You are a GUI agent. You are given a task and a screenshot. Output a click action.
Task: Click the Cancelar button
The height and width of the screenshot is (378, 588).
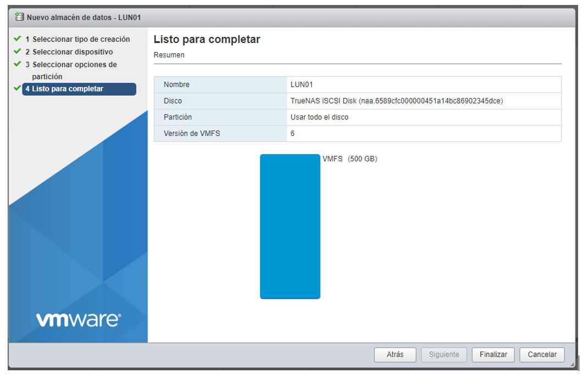click(542, 354)
